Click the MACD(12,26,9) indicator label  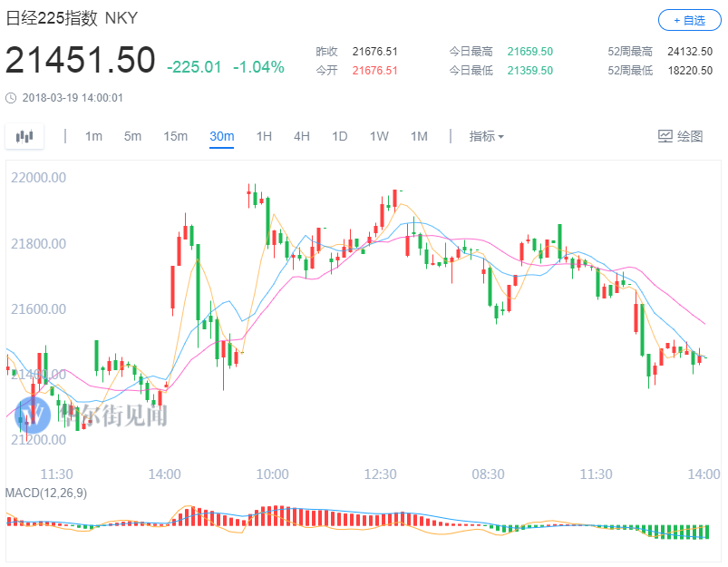46,493
